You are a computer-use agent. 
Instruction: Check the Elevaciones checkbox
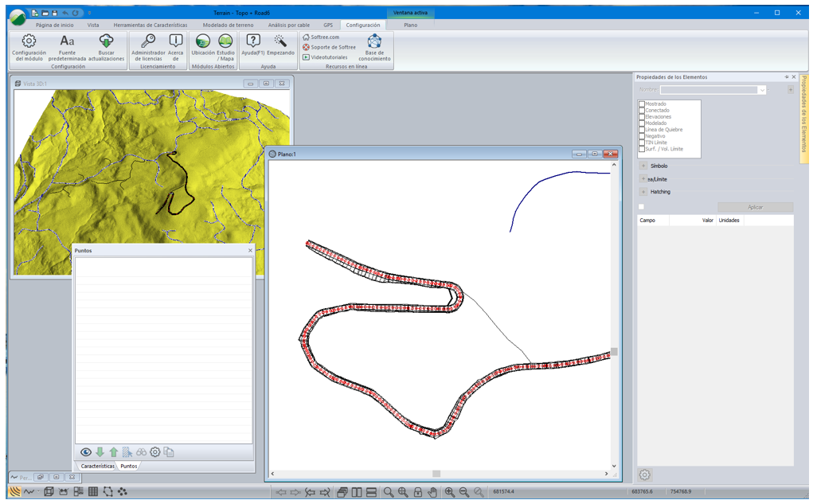pos(642,116)
